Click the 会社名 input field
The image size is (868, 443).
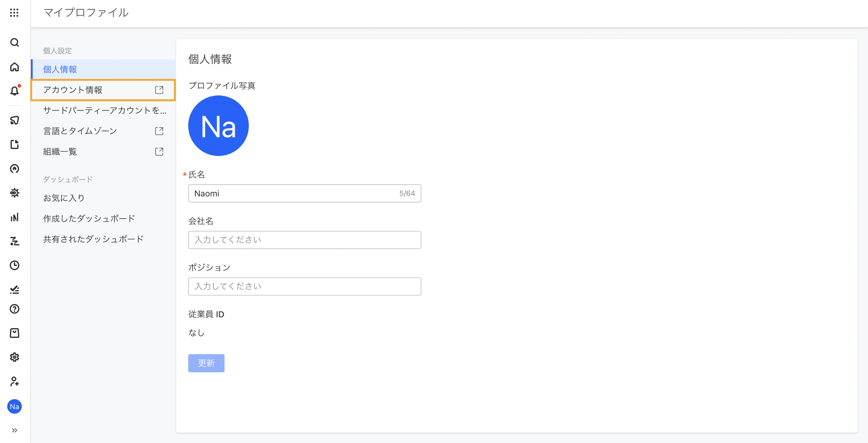point(305,240)
